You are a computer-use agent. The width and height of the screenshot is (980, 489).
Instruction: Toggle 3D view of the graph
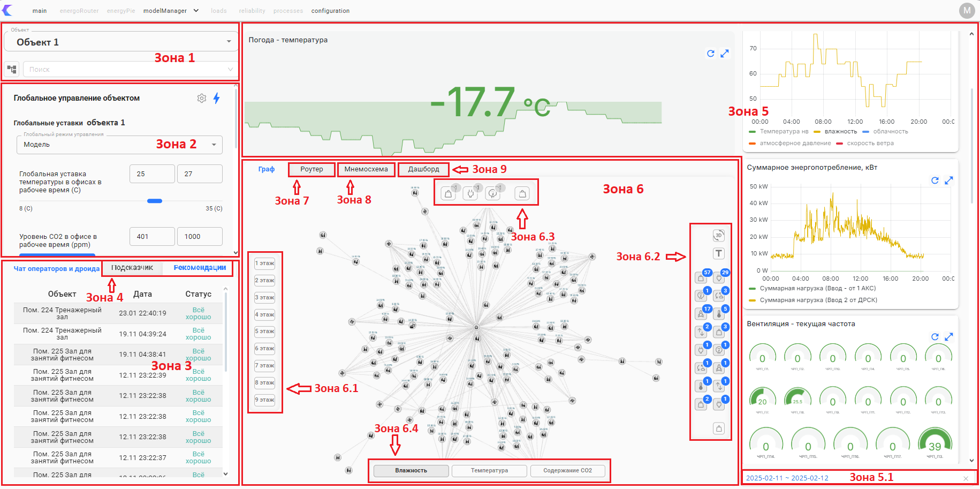(x=718, y=236)
